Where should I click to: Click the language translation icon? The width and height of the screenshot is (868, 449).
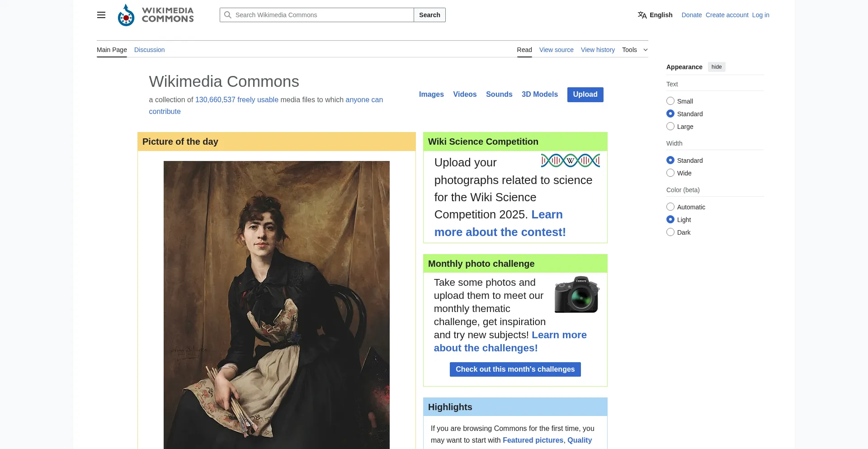point(642,15)
